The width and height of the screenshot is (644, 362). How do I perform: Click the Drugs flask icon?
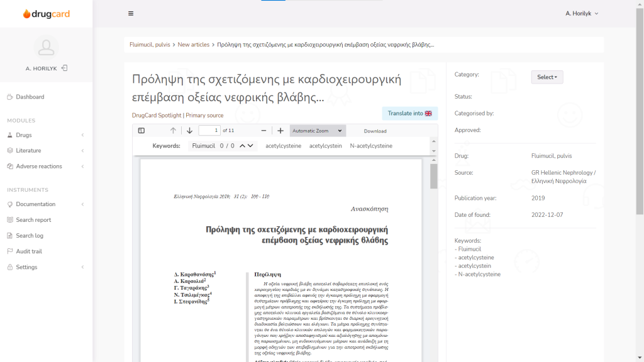(x=10, y=135)
